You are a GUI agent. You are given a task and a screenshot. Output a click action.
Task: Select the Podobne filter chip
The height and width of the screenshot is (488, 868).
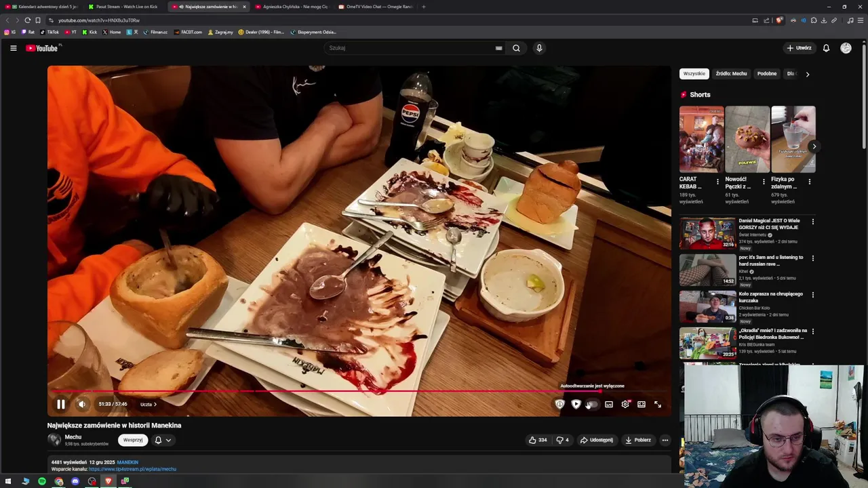click(x=767, y=74)
